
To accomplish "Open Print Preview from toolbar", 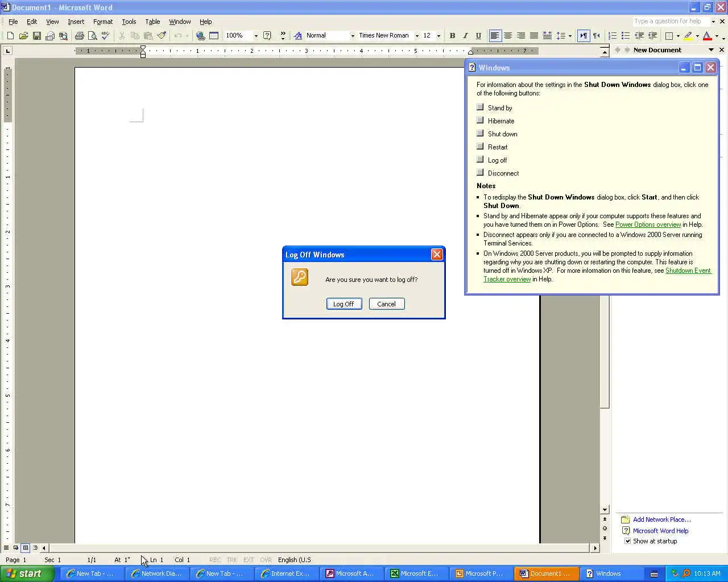I will 92,36.
